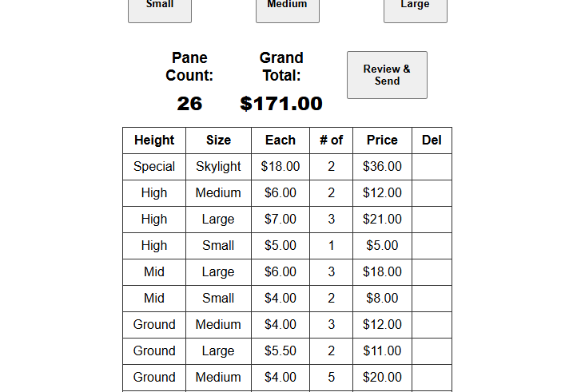Select the Special height cell

point(154,167)
